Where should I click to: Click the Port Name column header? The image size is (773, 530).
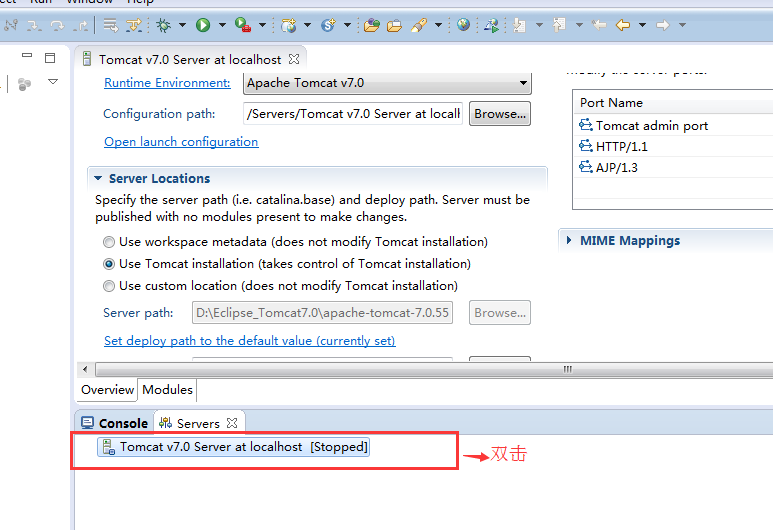[673, 103]
